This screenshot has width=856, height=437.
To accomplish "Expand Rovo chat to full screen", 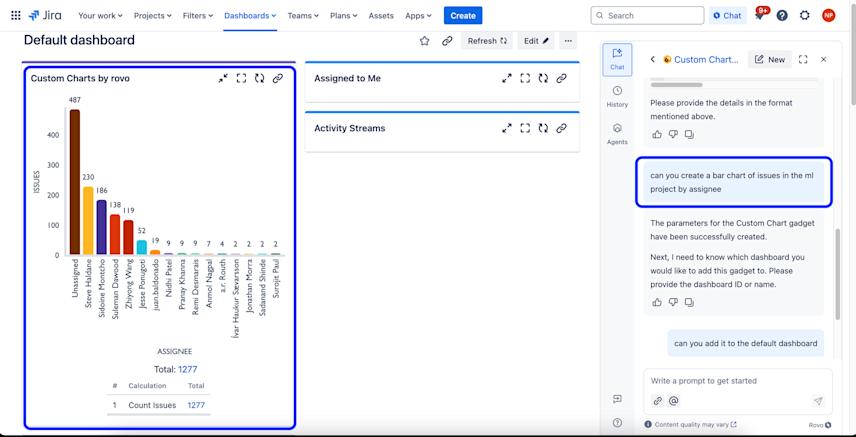I will [x=803, y=60].
